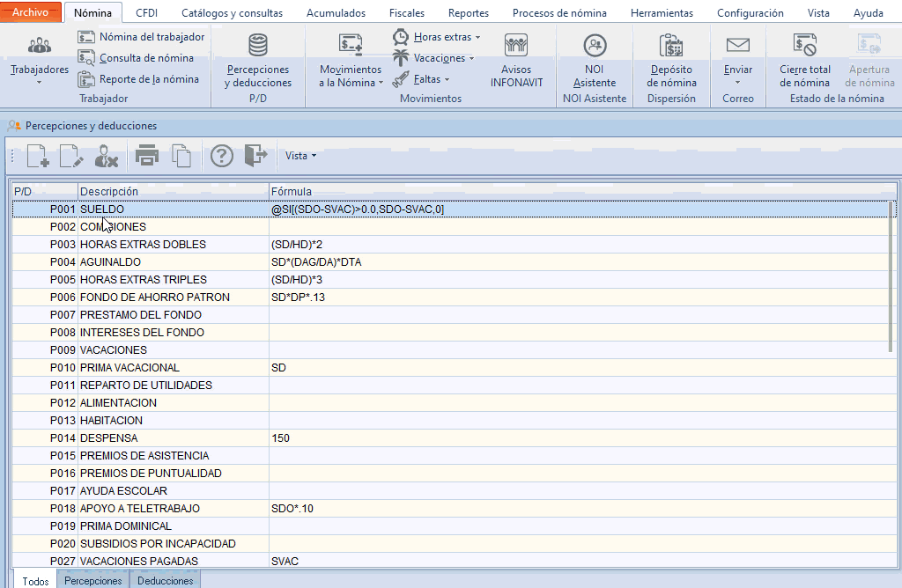Image resolution: width=902 pixels, height=588 pixels.
Task: Expand Movimientos a la Nómina menu
Action: (351, 61)
